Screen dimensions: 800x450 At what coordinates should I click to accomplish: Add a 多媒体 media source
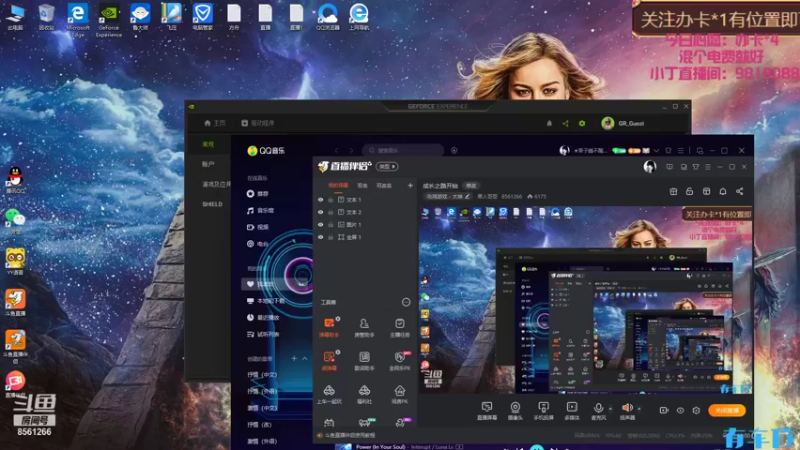572,410
